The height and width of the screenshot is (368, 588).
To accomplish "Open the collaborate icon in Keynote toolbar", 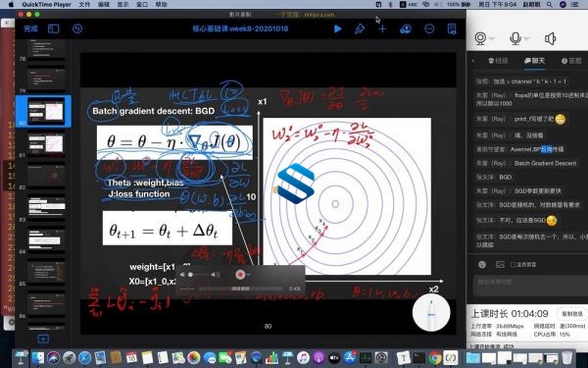I will 406,28.
